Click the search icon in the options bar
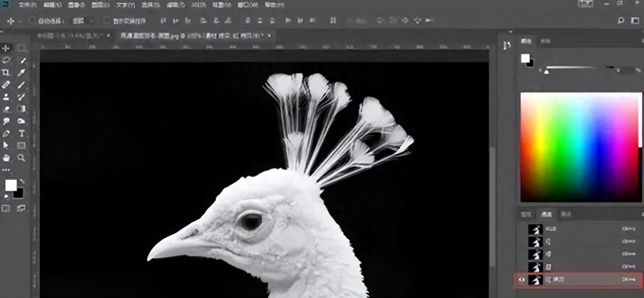The height and width of the screenshot is (298, 644). 621,21
